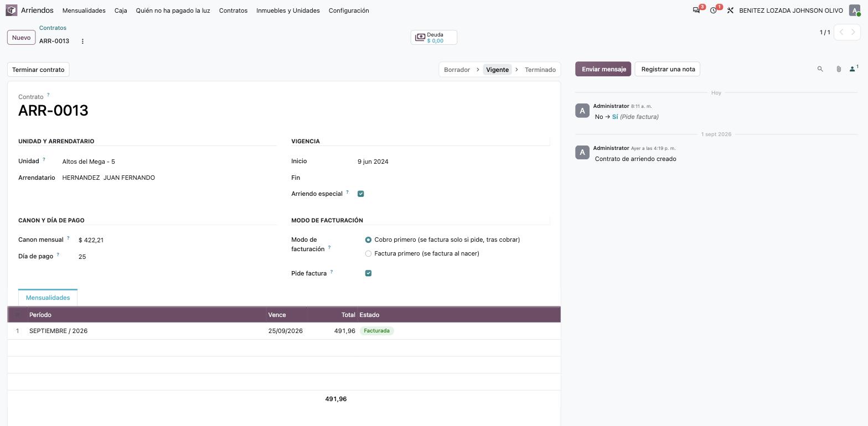Image resolution: width=868 pixels, height=426 pixels.
Task: Switch to the Mensualidades tab
Action: click(x=48, y=298)
